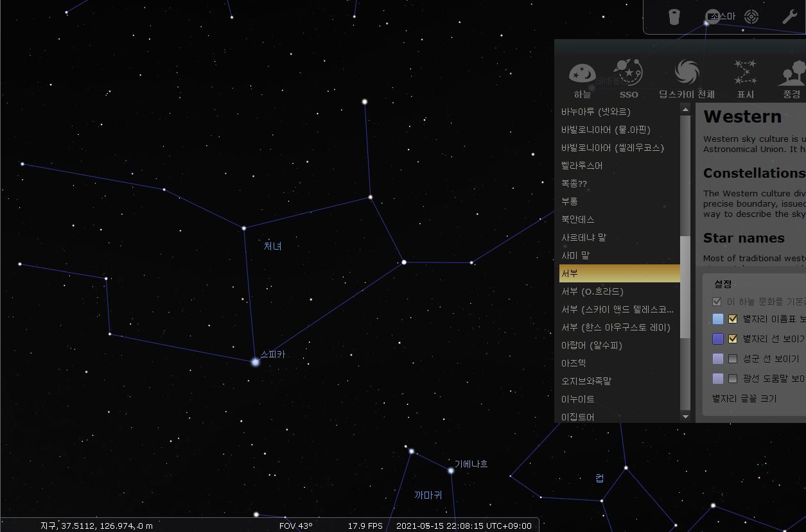Toggle the Telrad sight circles icon

(751, 17)
